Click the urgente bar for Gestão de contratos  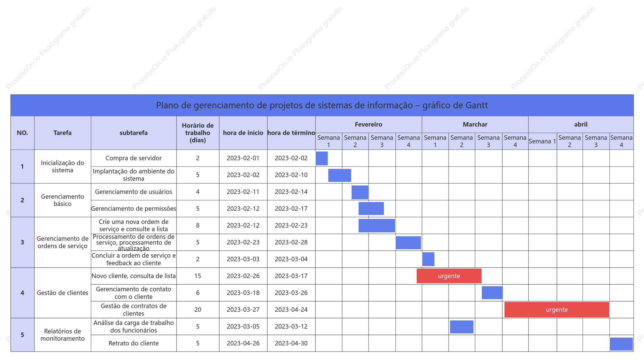point(557,310)
